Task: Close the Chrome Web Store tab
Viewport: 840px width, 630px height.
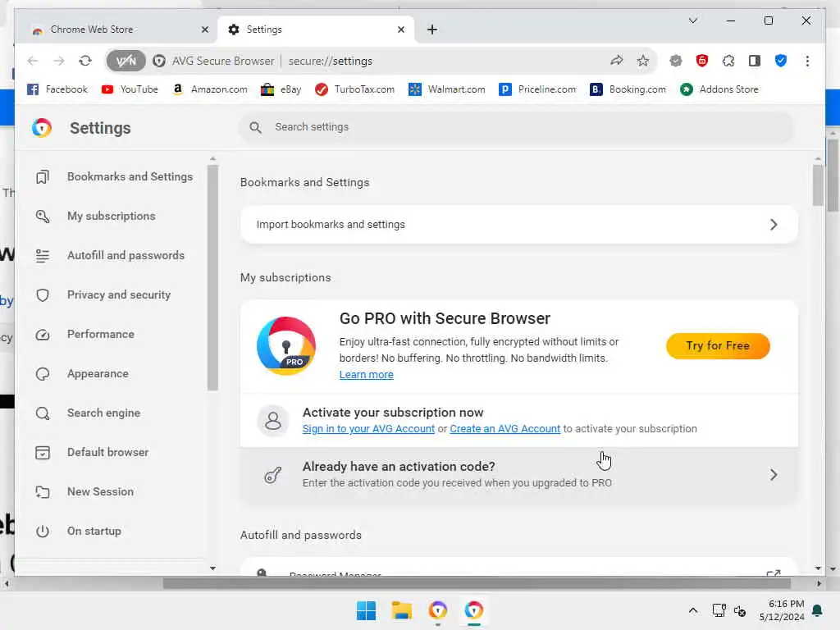Action: click(x=204, y=30)
